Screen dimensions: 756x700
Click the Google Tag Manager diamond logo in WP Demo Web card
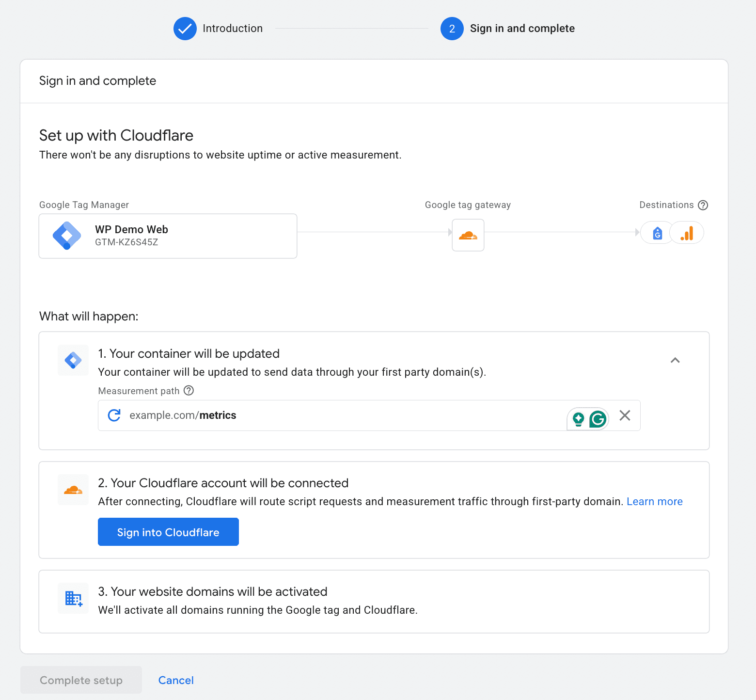point(67,236)
